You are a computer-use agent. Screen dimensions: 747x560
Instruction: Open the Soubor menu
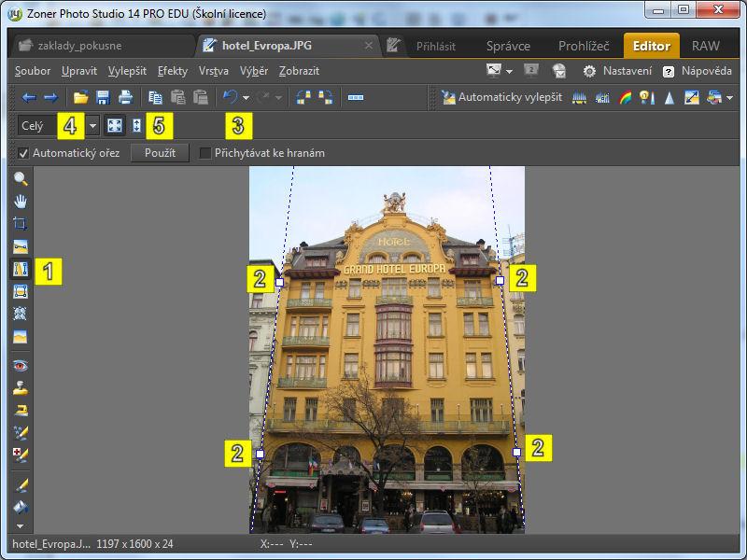tap(33, 71)
